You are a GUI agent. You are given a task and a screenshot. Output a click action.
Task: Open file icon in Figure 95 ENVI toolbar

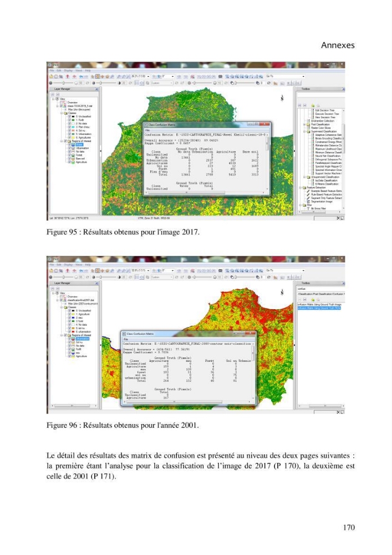[x=52, y=77]
